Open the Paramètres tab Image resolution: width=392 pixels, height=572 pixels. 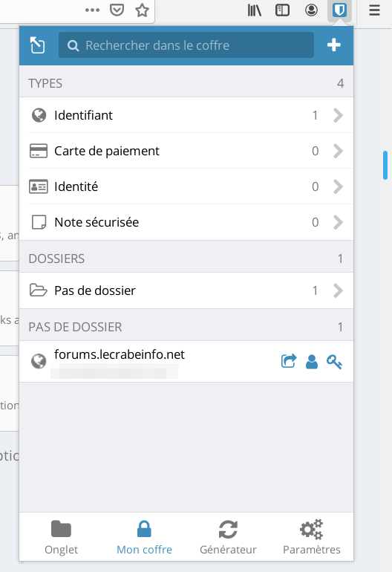pyautogui.click(x=312, y=537)
